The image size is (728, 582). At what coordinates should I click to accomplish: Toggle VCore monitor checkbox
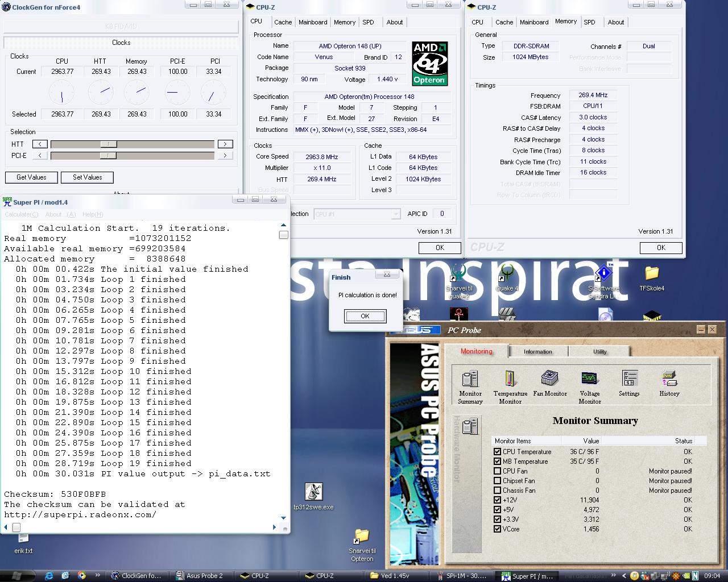tap(498, 529)
